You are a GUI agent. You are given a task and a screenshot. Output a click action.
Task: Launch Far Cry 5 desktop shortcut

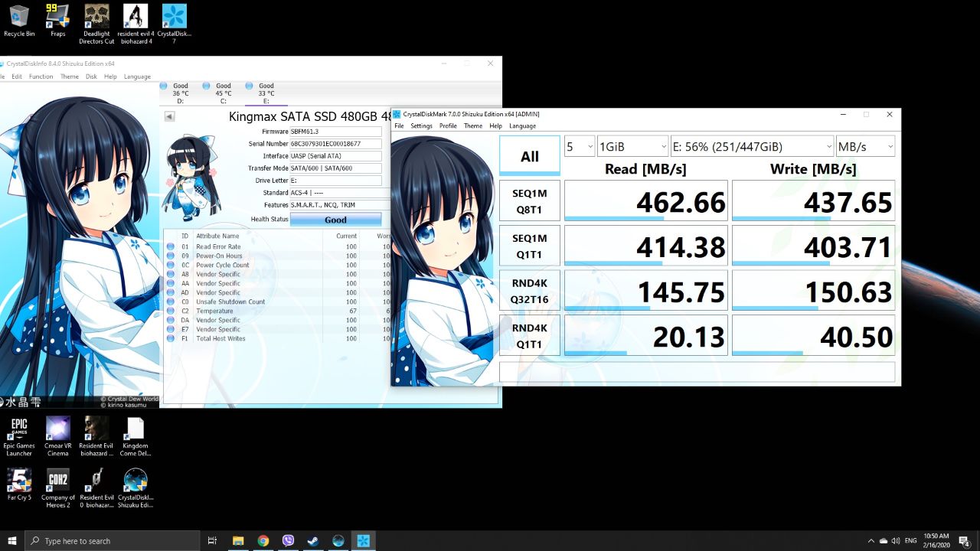tap(19, 484)
